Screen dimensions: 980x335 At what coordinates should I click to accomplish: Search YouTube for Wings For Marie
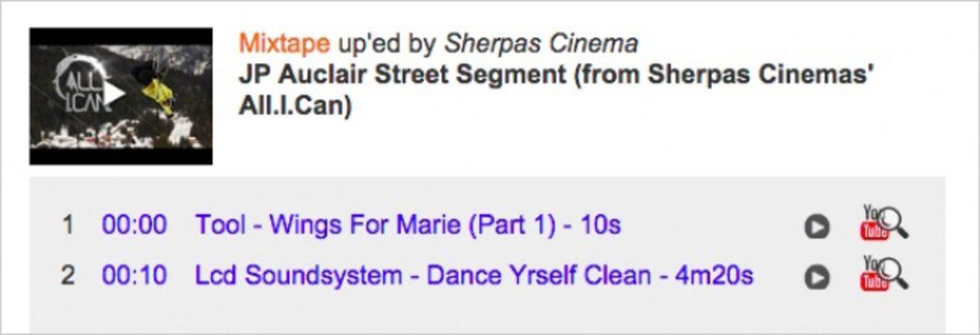coord(885,223)
